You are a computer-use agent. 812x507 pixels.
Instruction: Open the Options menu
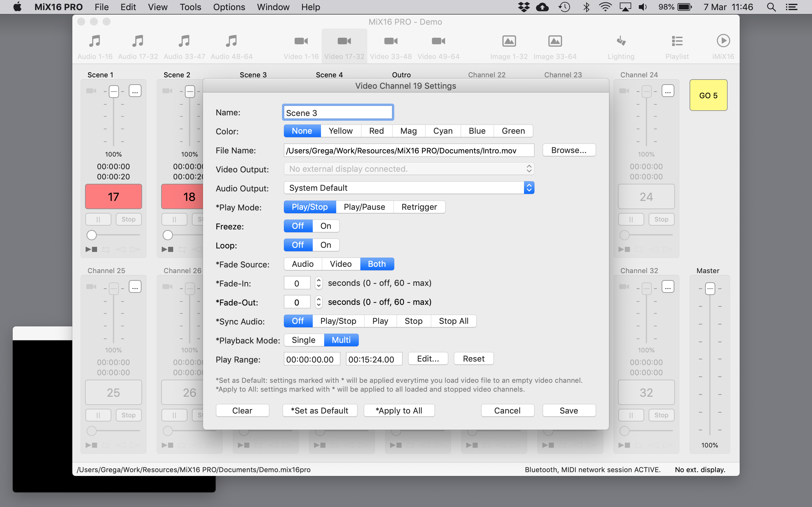point(229,7)
